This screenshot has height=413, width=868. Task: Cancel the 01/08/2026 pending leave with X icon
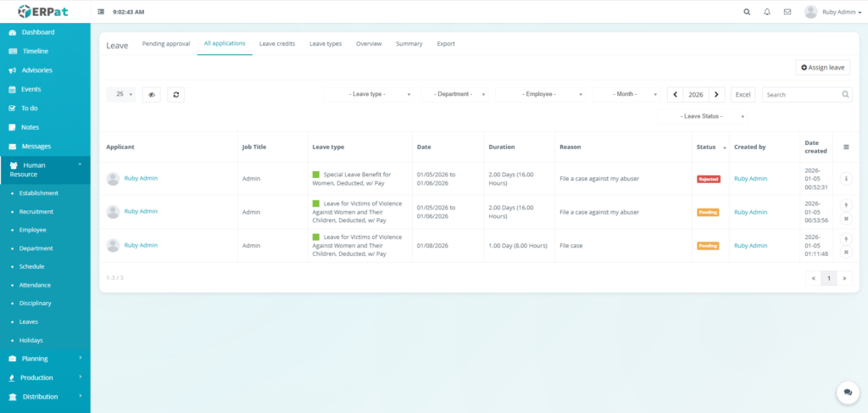click(x=846, y=252)
